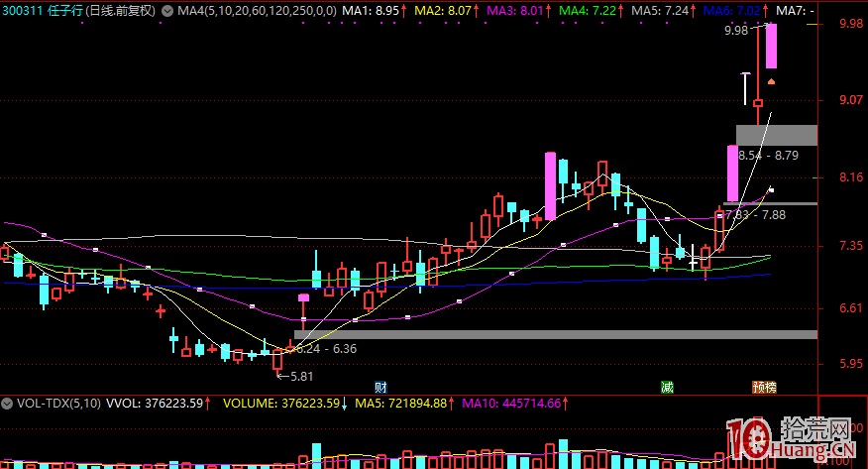Viewport: 868px width, 469px height.
Task: Click the 8.16 price axis label
Action: click(x=851, y=177)
